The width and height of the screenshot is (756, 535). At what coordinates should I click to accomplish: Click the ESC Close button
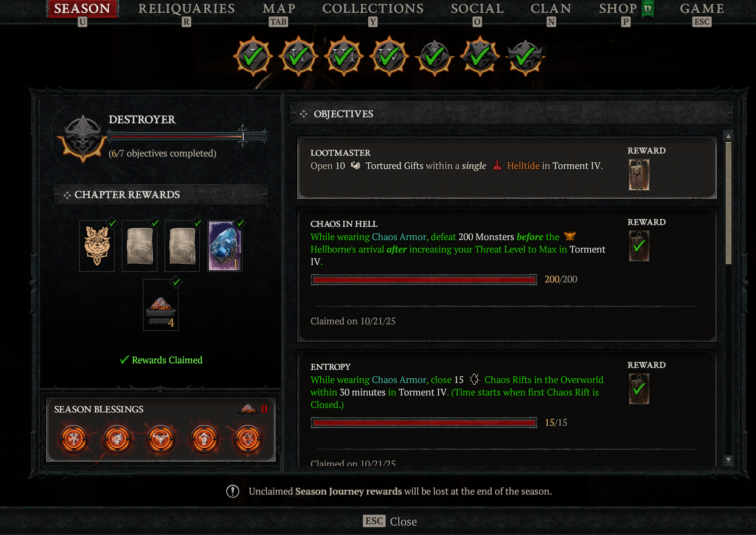point(390,521)
